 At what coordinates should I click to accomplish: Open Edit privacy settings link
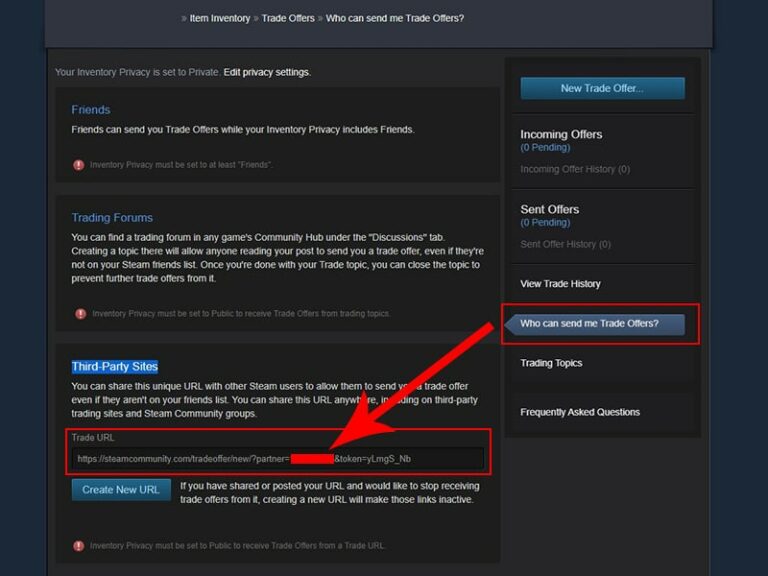coord(267,72)
